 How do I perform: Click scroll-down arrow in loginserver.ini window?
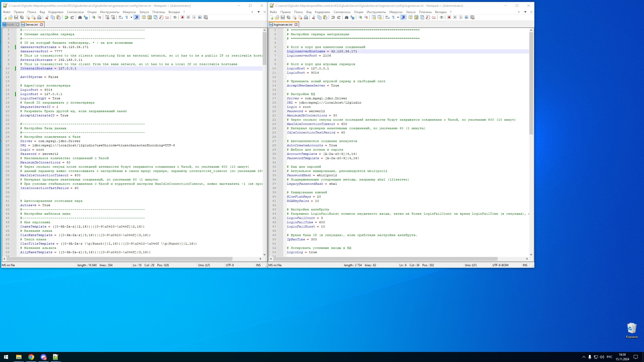531,254
